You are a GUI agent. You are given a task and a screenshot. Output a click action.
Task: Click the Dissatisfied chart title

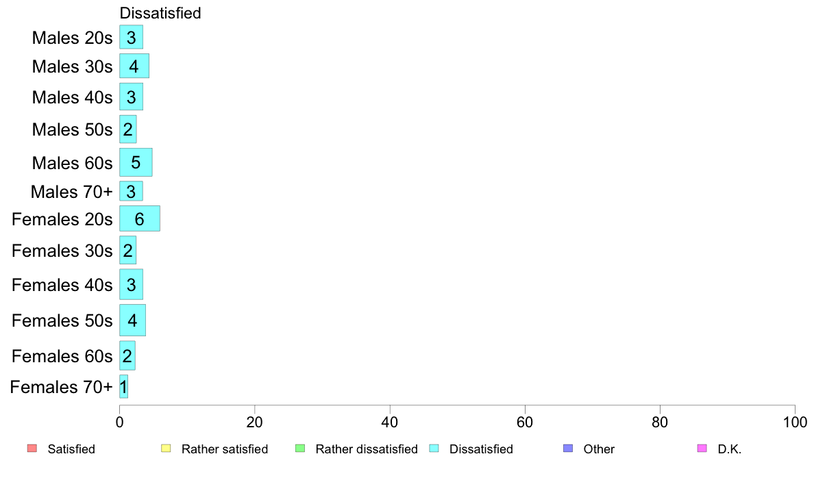[x=160, y=13]
